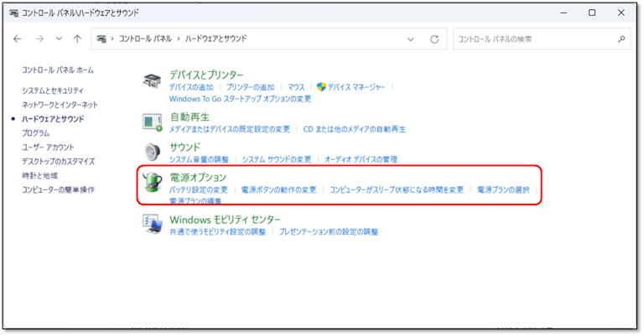Click the マウス link
The height and width of the screenshot is (336, 644).
tap(296, 87)
